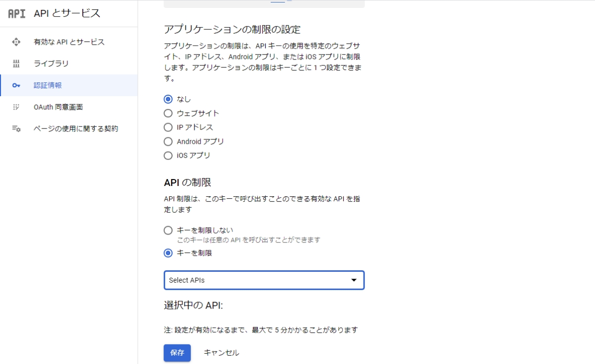The height and width of the screenshot is (364, 595).
Task: Open the OAuth 同意画面 sidebar icon
Action: [x=16, y=107]
